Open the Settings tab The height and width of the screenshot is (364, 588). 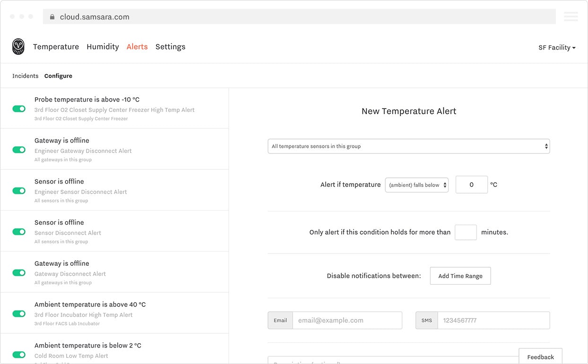170,47
